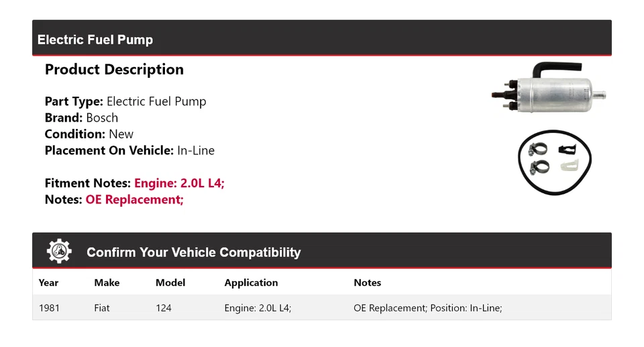Click the Confirm Your Vehicle Compatibility heading
This screenshot has width=644, height=347.
[x=193, y=252]
